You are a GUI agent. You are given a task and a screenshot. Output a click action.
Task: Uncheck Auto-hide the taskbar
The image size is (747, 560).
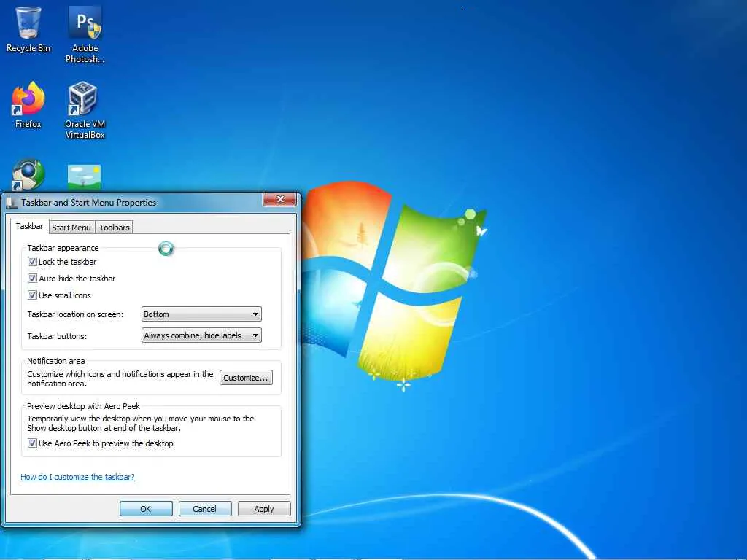(x=32, y=278)
